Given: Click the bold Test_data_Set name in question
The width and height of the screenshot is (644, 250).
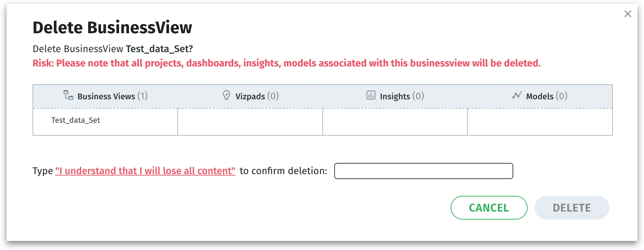Looking at the screenshot, I should [159, 49].
